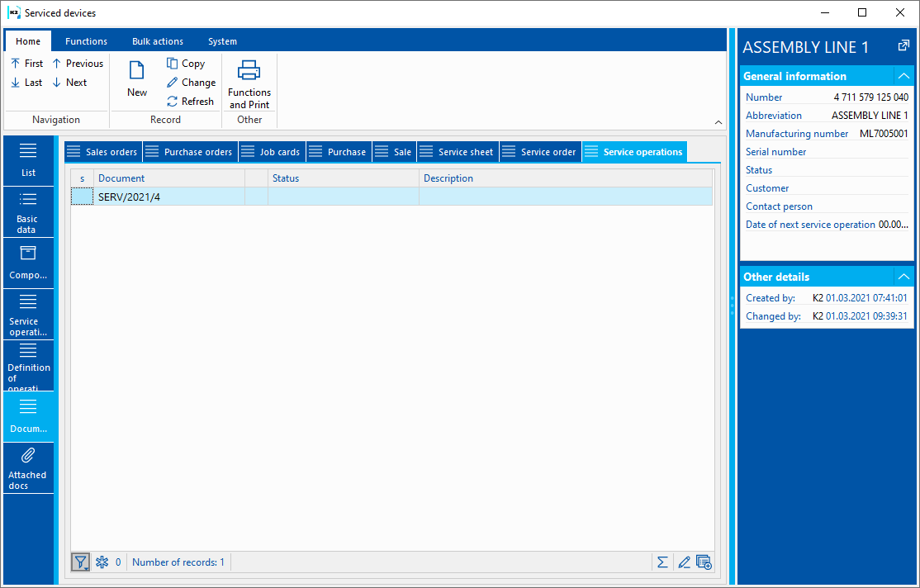Screen dimensions: 920x588
Task: Click the Contact person label
Action: (779, 206)
